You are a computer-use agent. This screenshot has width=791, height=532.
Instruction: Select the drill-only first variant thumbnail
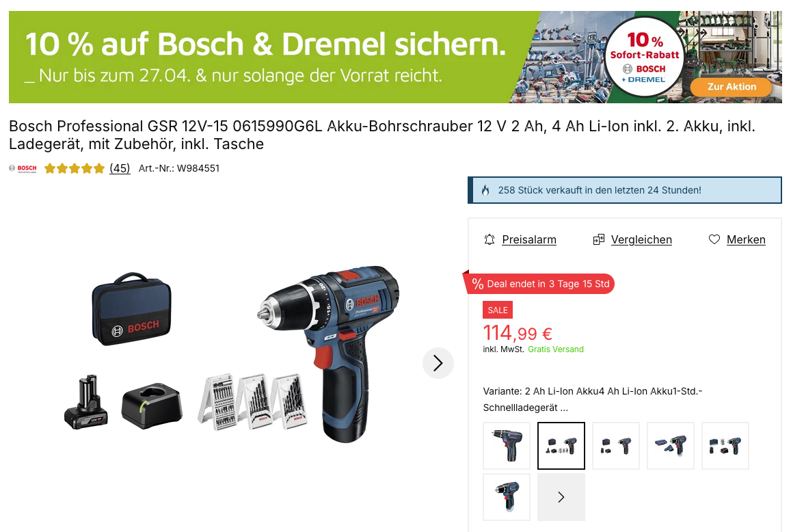(x=507, y=446)
